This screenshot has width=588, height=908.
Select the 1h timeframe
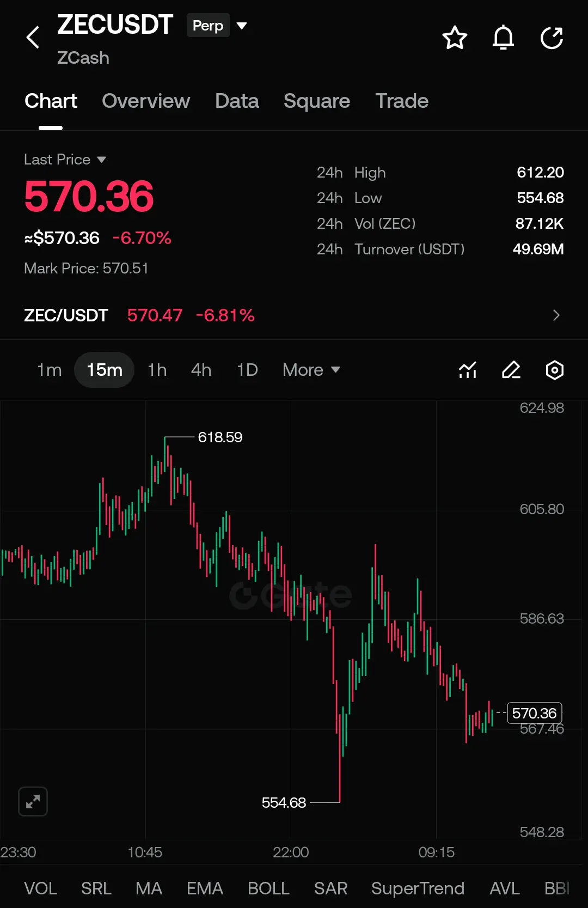click(x=157, y=370)
